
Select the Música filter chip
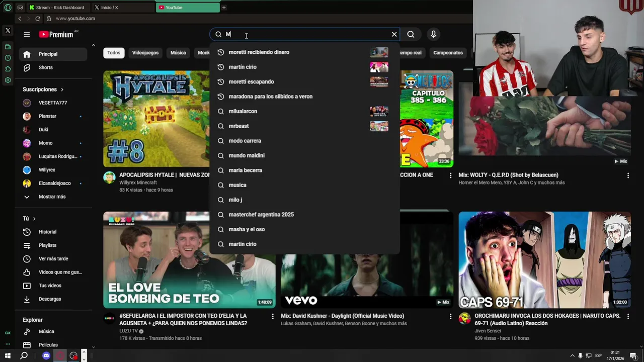tap(178, 53)
